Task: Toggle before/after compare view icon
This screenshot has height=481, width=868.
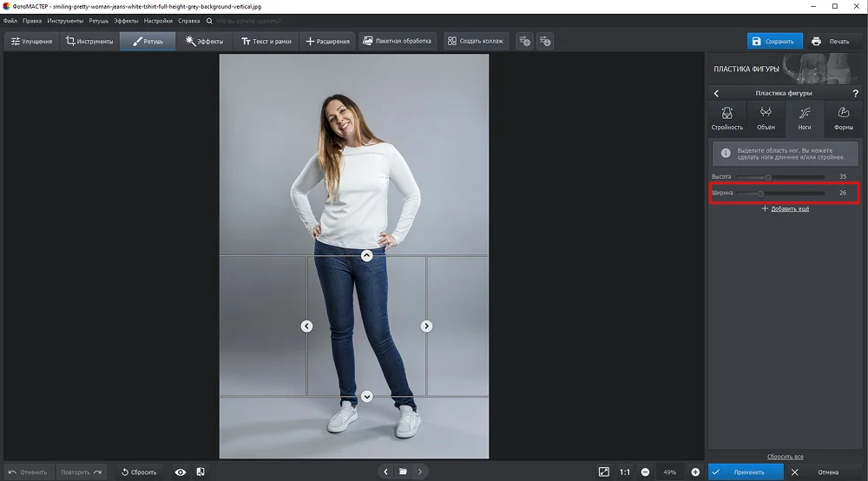Action: [201, 472]
